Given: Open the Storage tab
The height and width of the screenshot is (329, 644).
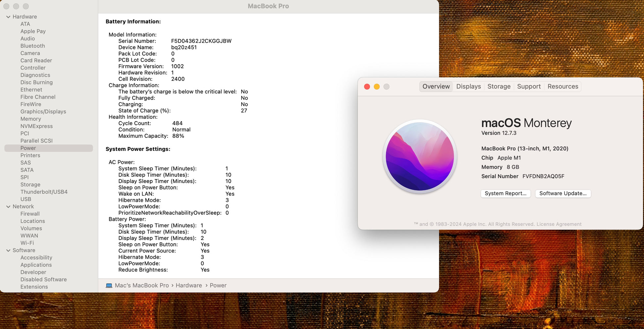Looking at the screenshot, I should 499,86.
